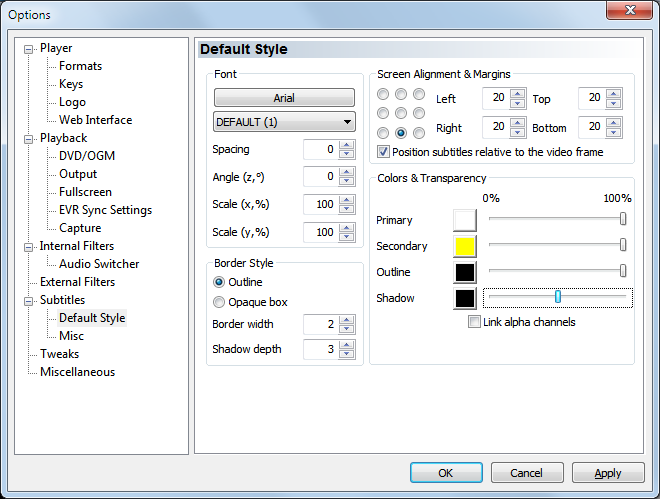This screenshot has width=660, height=499.
Task: Open the Misc subtitles page
Action: click(72, 336)
